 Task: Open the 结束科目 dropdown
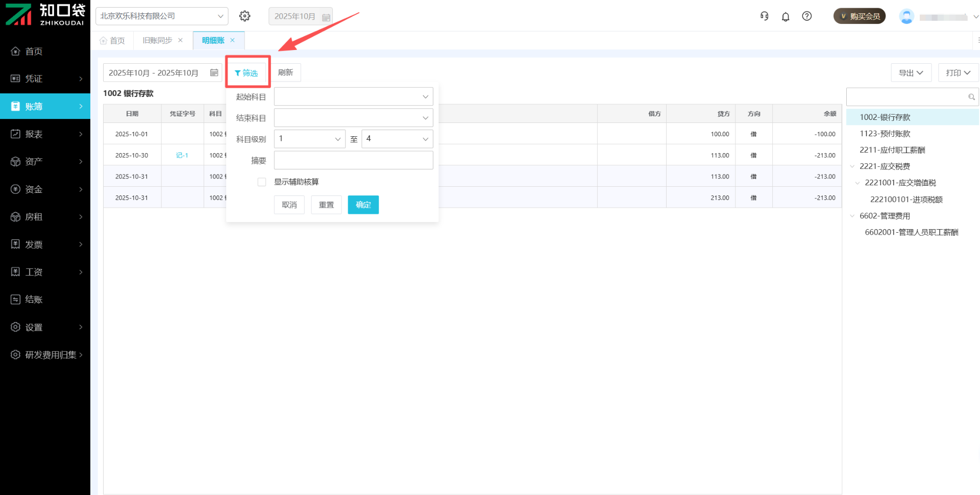click(353, 118)
